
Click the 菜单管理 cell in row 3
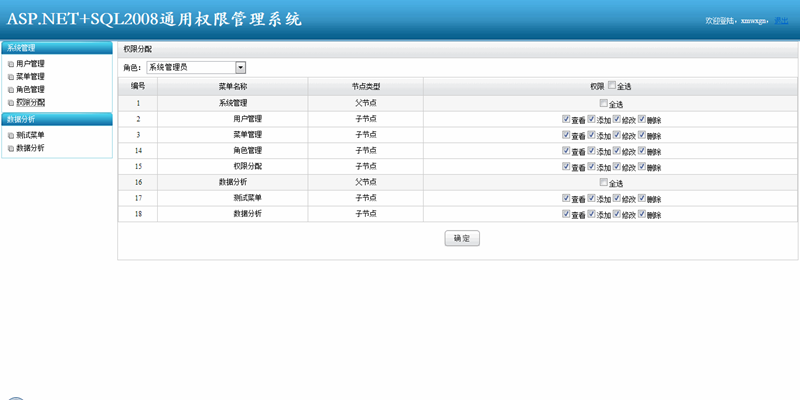233,135
